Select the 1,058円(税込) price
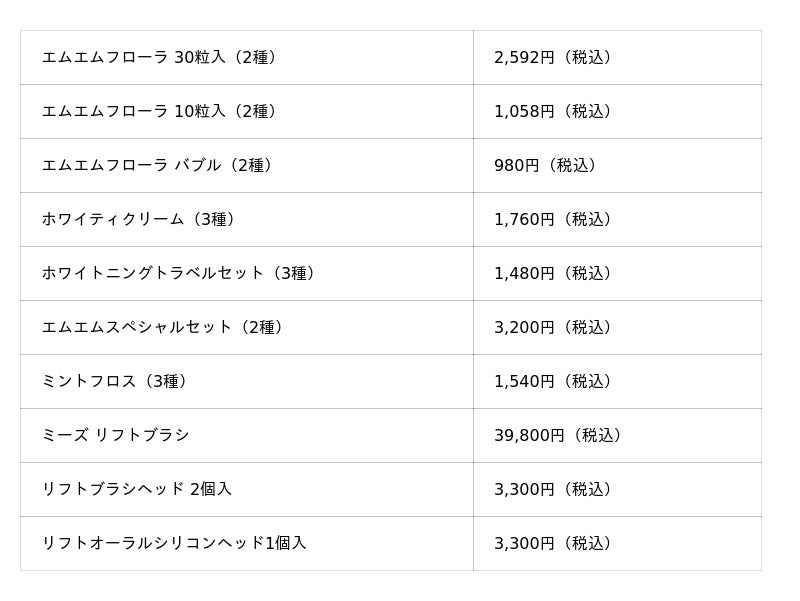Viewport: 800px width, 601px height. pyautogui.click(x=555, y=111)
